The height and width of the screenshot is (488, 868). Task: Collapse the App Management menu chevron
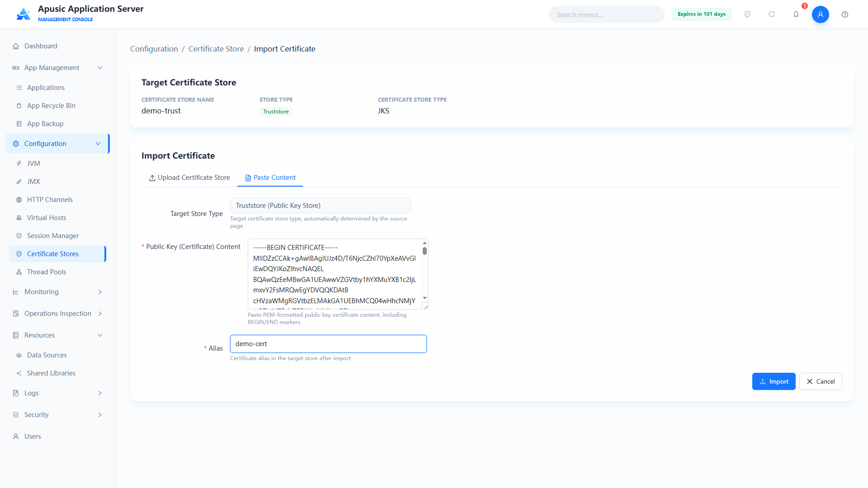(100, 68)
